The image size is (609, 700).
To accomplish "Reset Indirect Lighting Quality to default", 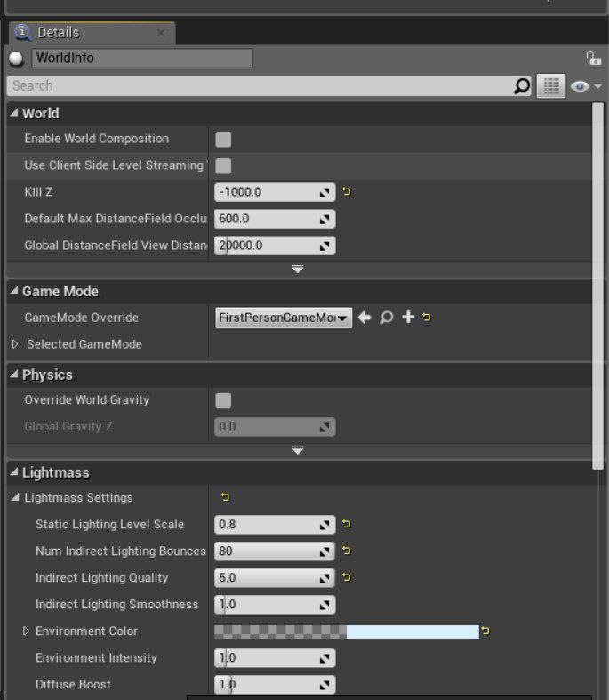I will 346,577.
